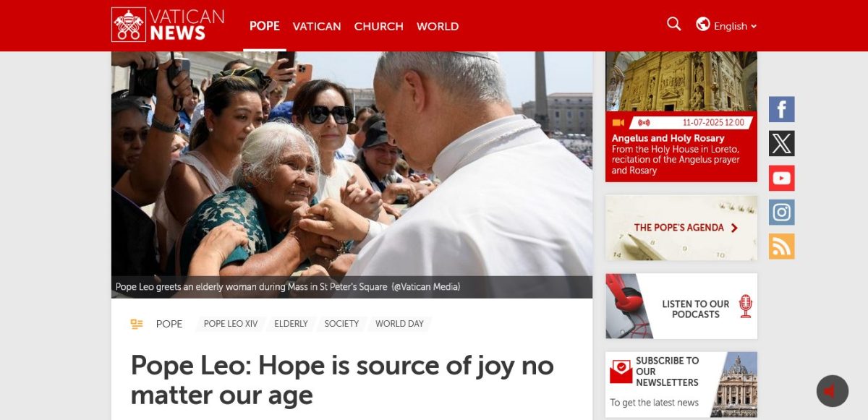868x420 pixels.
Task: Click the round red audio button
Action: coord(832,391)
